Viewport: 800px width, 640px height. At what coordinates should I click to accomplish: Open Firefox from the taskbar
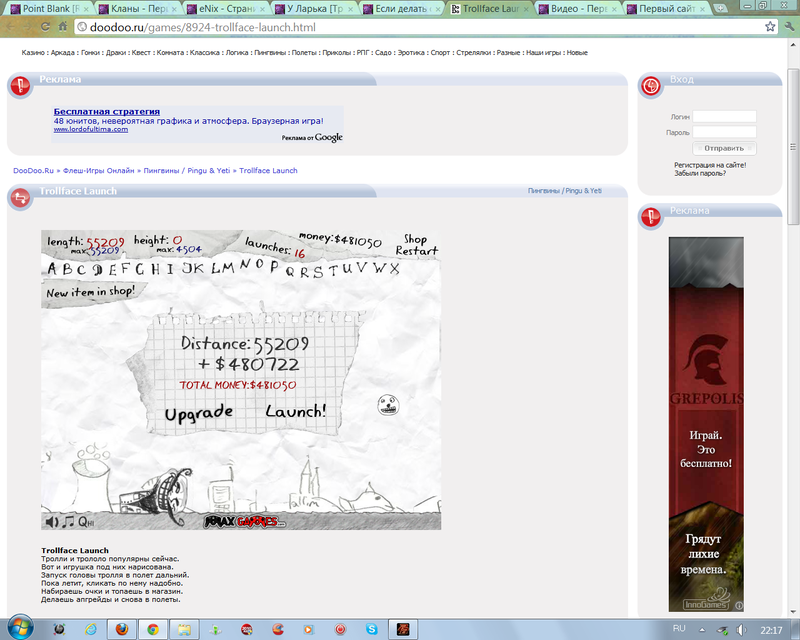[121, 629]
